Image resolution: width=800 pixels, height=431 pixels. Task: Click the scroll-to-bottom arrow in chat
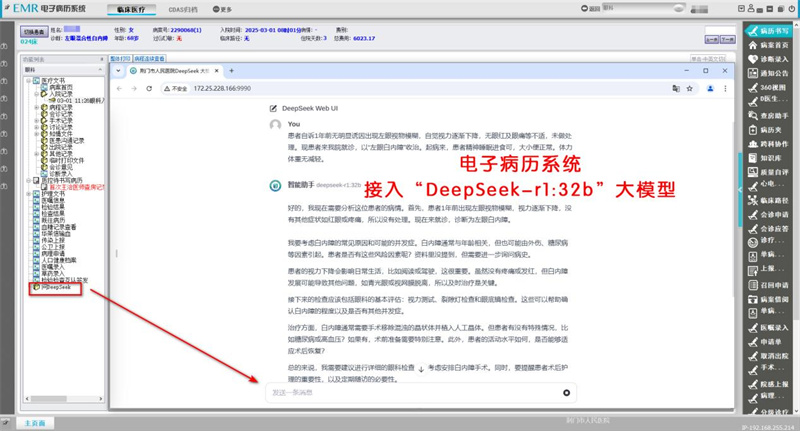pyautogui.click(x=421, y=369)
